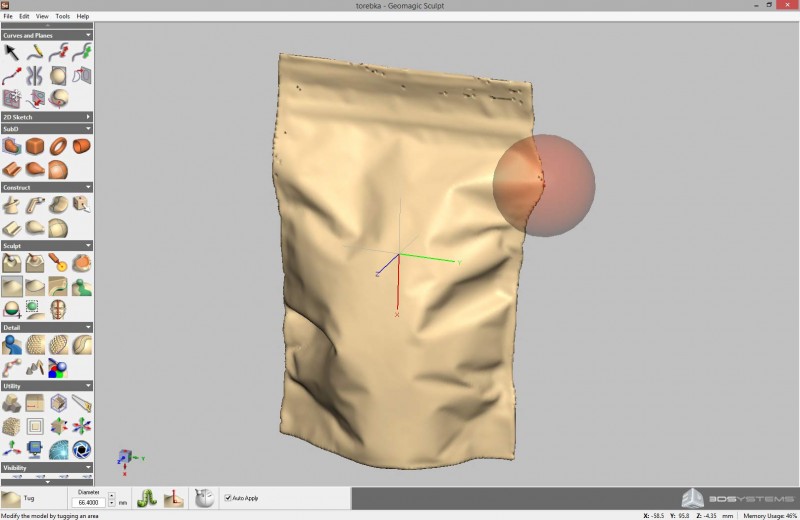
Task: Collapse the Curves and Planes section
Action: pyautogui.click(x=88, y=35)
